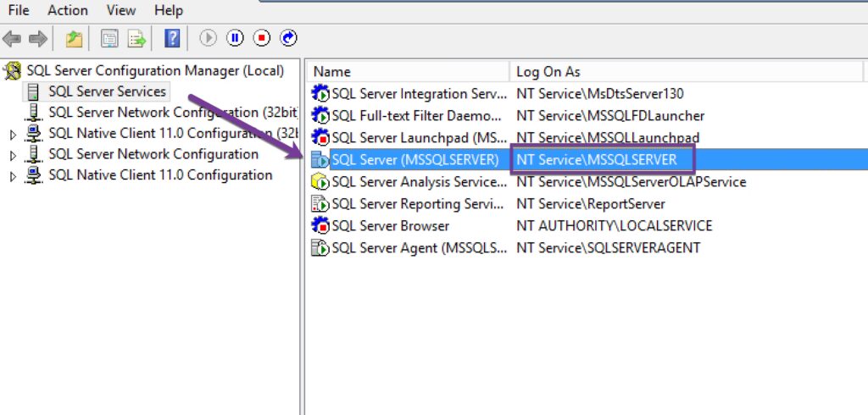Select SQL Server Agent service icon
The image size is (868, 415).
[x=320, y=248]
